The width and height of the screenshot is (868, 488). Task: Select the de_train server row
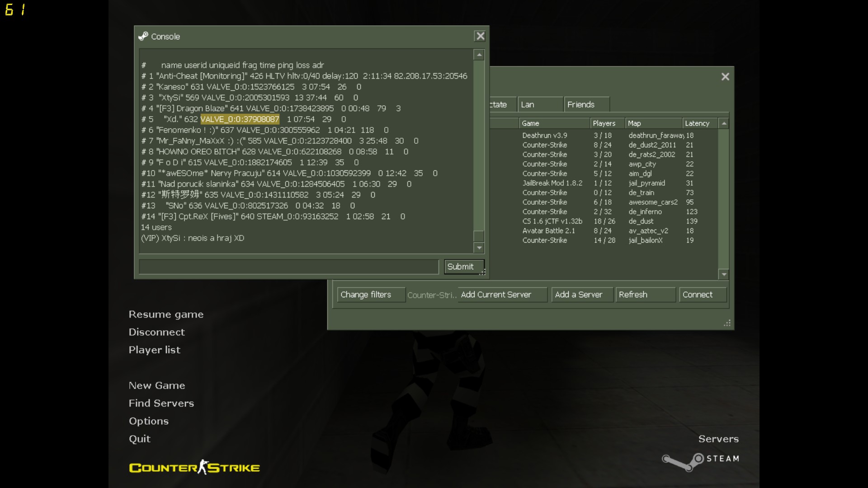click(604, 192)
